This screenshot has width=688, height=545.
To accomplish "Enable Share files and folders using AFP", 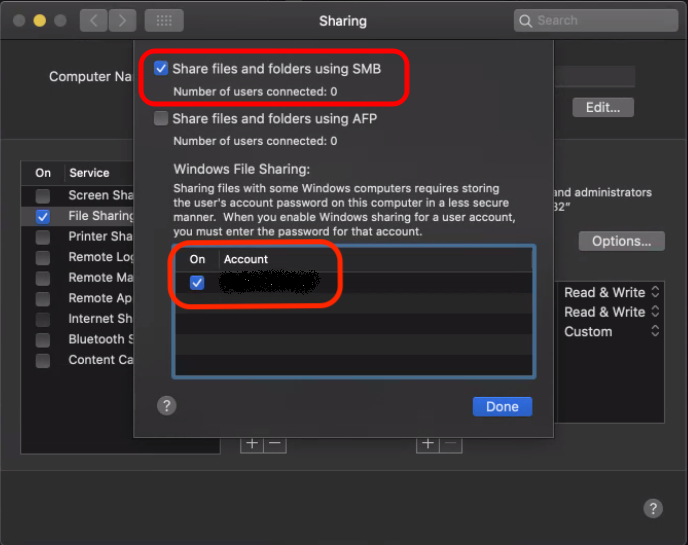I will pyautogui.click(x=161, y=119).
